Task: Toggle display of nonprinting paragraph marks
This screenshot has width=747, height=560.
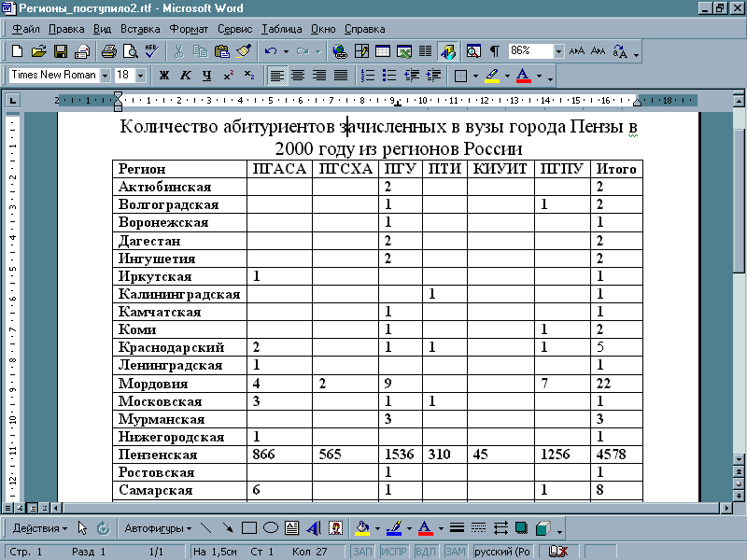Action: (x=495, y=51)
